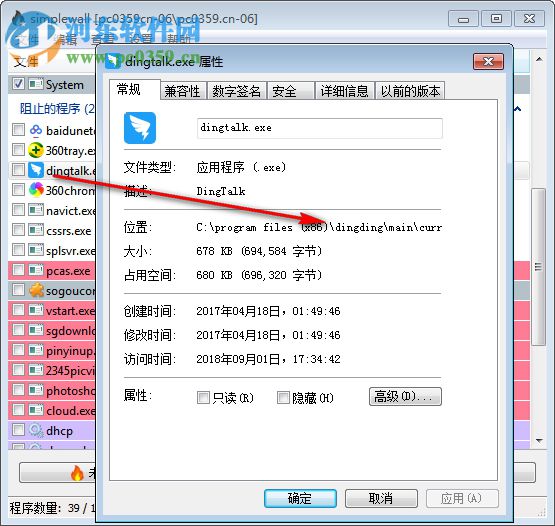Click the 360tray.exe green plus icon
Image resolution: width=555 pixels, height=526 pixels.
(x=36, y=150)
